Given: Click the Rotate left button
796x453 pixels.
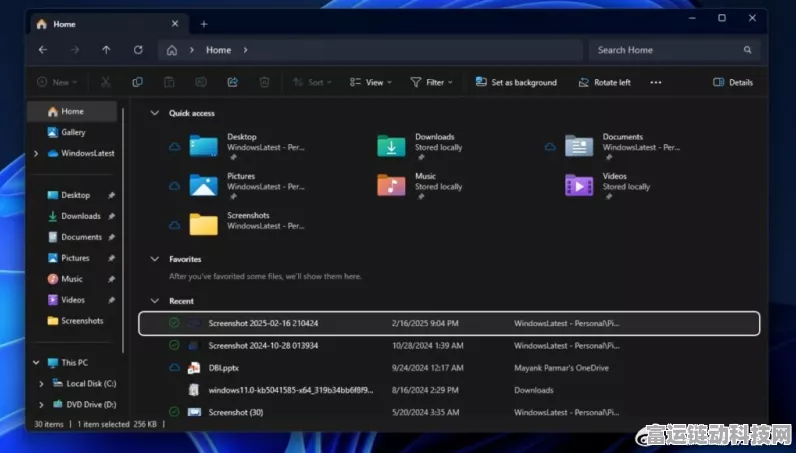Looking at the screenshot, I should pos(604,82).
